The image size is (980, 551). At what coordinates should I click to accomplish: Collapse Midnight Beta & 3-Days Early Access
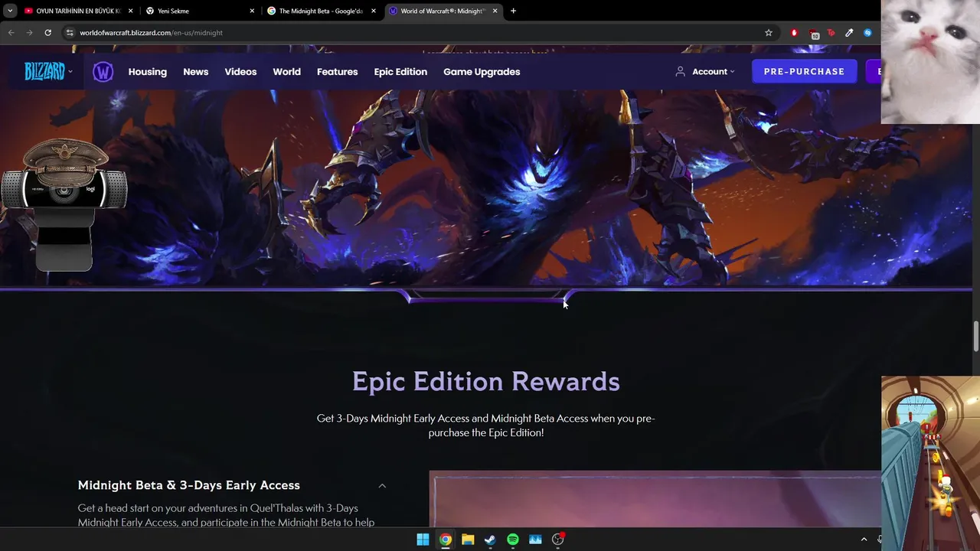(x=382, y=485)
